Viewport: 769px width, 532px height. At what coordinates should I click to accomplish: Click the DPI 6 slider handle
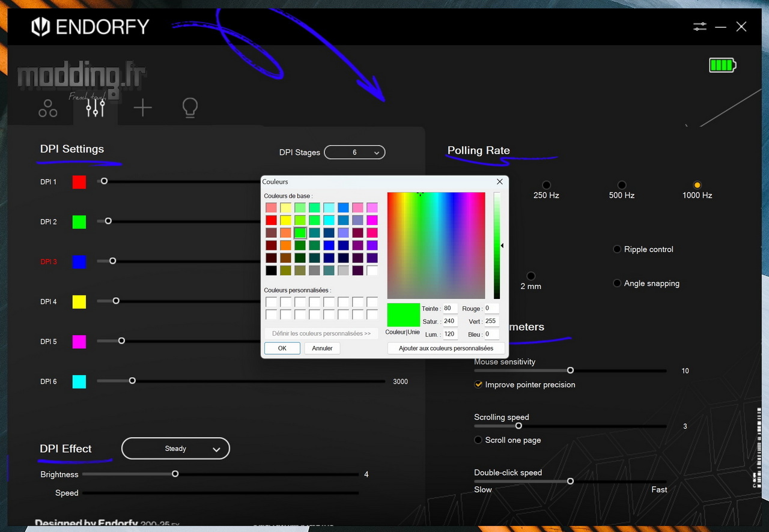(132, 381)
